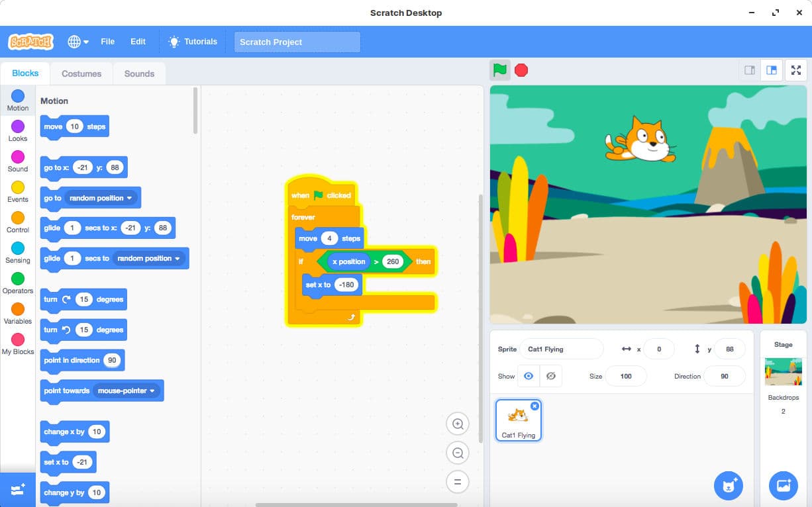Click the Choose a Sprite cat button

point(728,486)
